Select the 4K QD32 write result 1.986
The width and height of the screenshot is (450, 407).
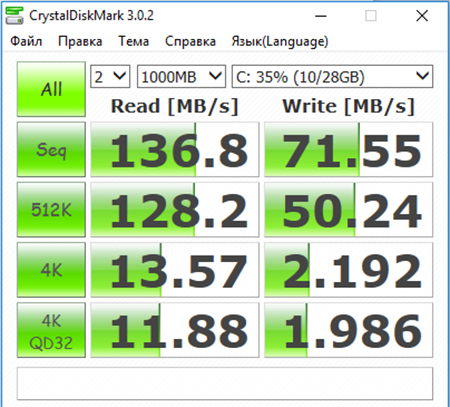(349, 330)
